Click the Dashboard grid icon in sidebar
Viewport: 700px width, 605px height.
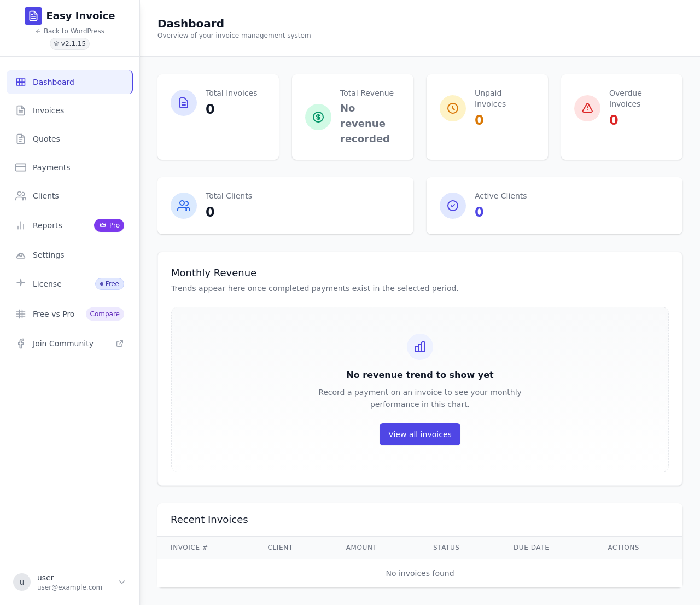[x=21, y=82]
